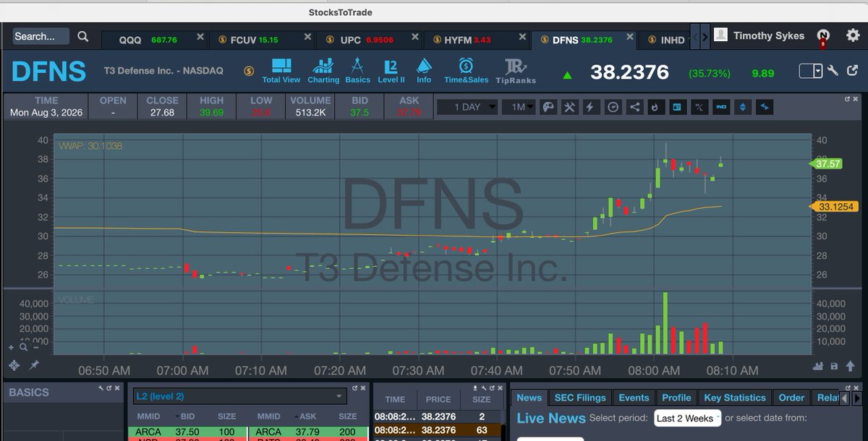The height and width of the screenshot is (441, 868).
Task: Share the chart via share icon
Action: pos(634,107)
